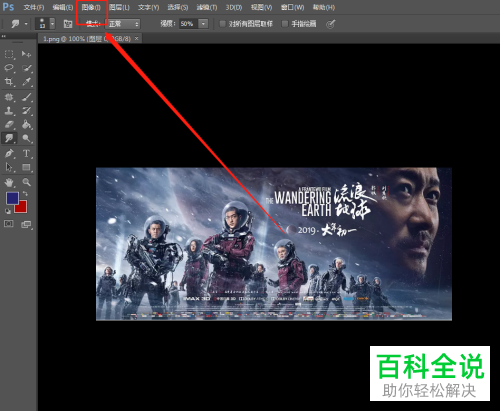Open the red background color picker
This screenshot has width=500, height=411.
pos(22,208)
